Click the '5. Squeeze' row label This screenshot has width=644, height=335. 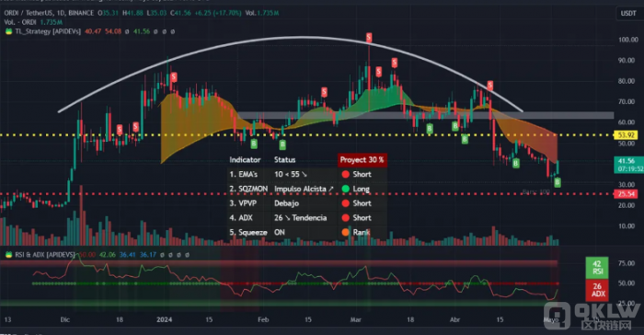248,233
